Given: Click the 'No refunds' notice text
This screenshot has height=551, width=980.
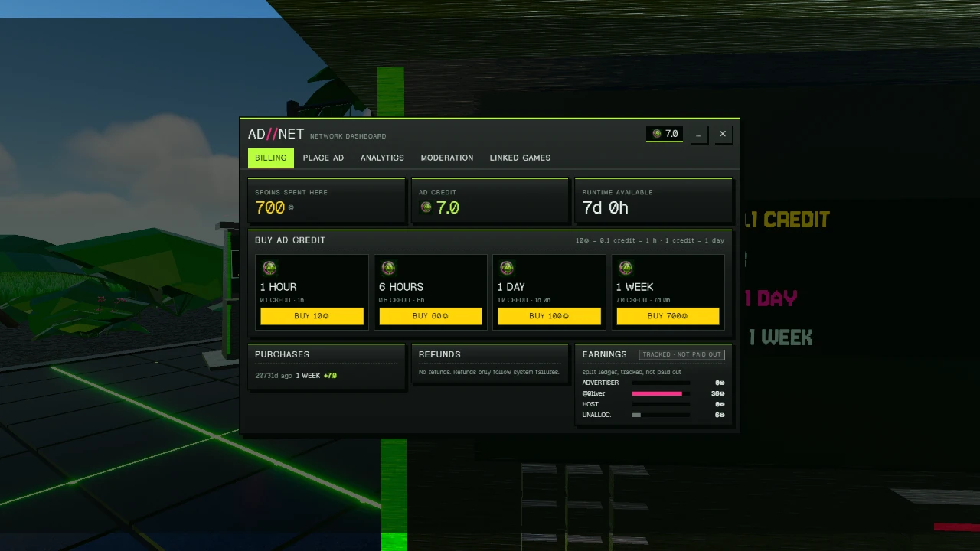Looking at the screenshot, I should [x=488, y=372].
